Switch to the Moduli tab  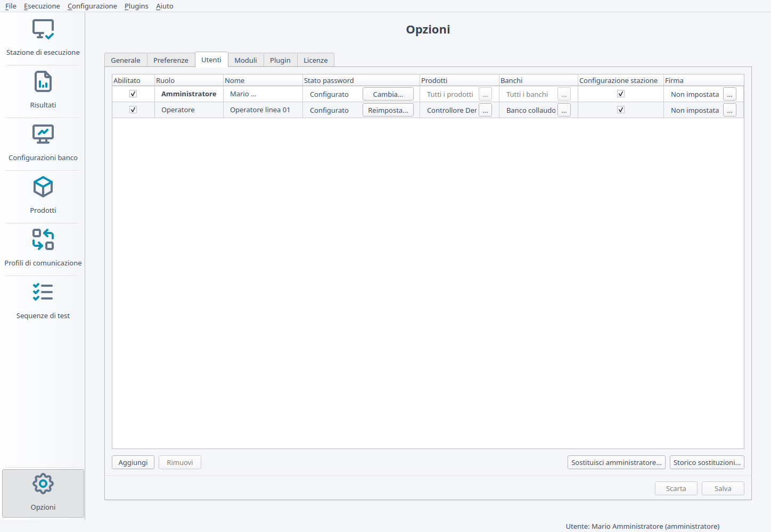[246, 60]
